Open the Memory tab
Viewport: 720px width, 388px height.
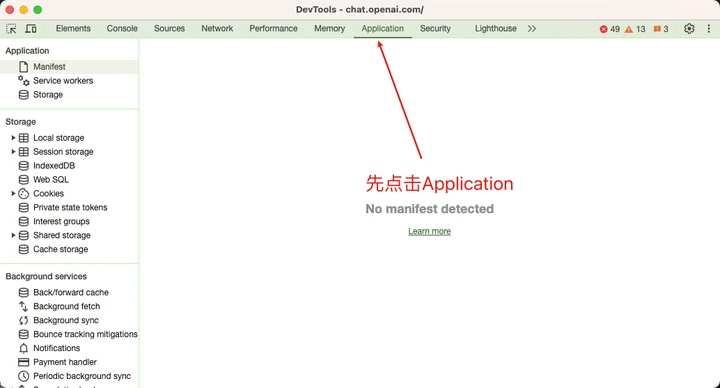pyautogui.click(x=329, y=28)
